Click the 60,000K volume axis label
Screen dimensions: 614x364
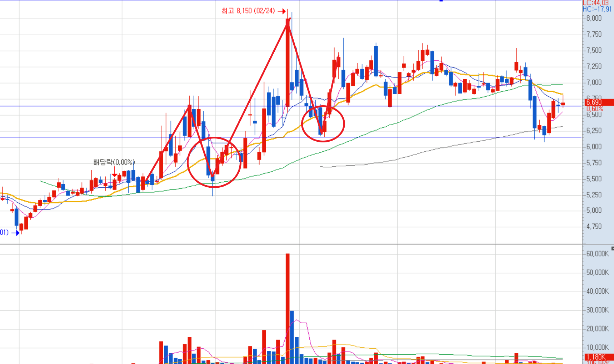(x=598, y=254)
